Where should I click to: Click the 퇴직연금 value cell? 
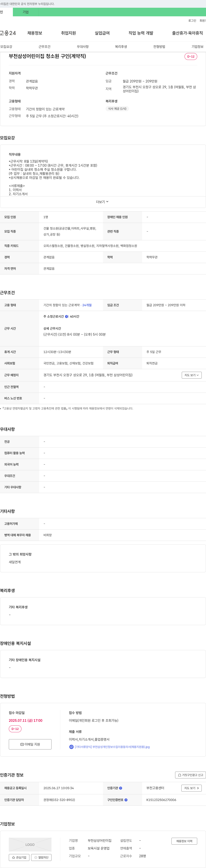[152, 363]
